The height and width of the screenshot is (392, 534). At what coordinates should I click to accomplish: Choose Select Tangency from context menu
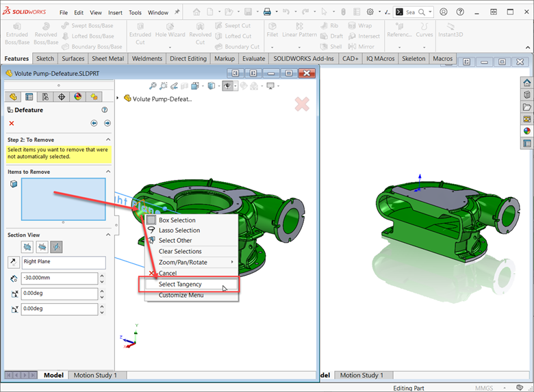(192, 284)
